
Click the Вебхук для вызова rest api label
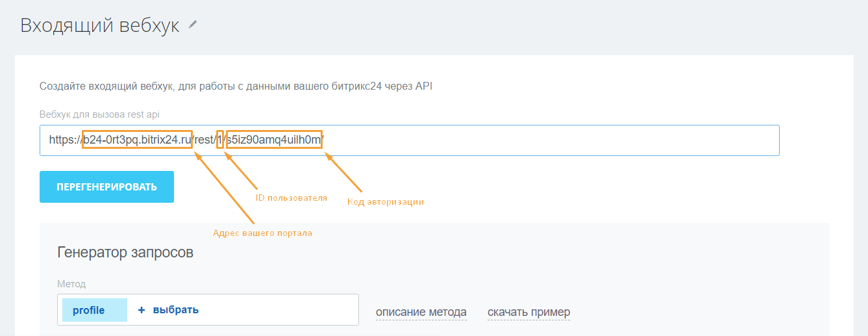pyautogui.click(x=99, y=114)
